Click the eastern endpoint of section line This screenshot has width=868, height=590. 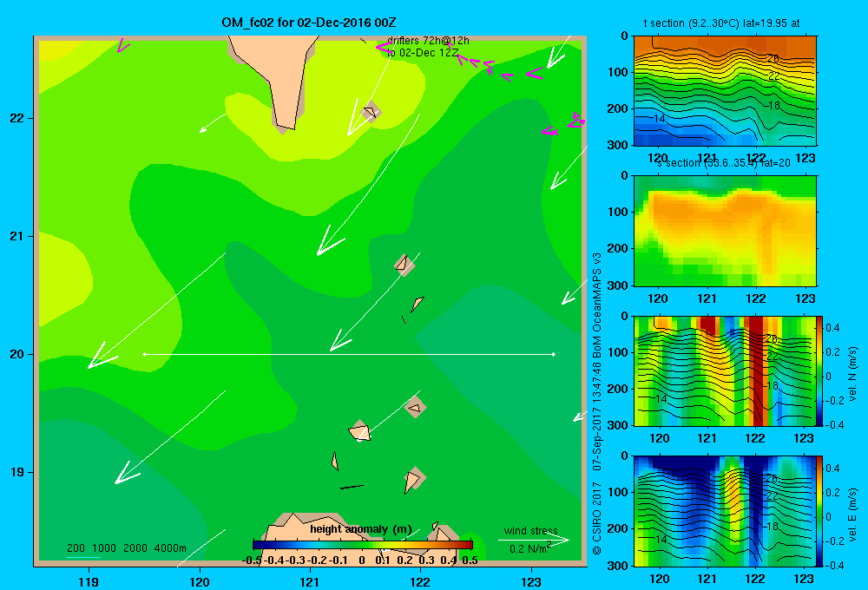[x=554, y=354]
